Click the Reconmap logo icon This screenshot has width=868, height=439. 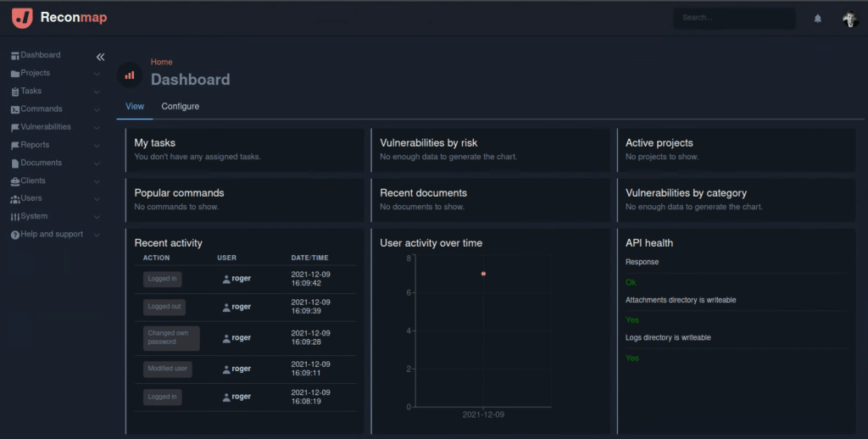coord(23,18)
